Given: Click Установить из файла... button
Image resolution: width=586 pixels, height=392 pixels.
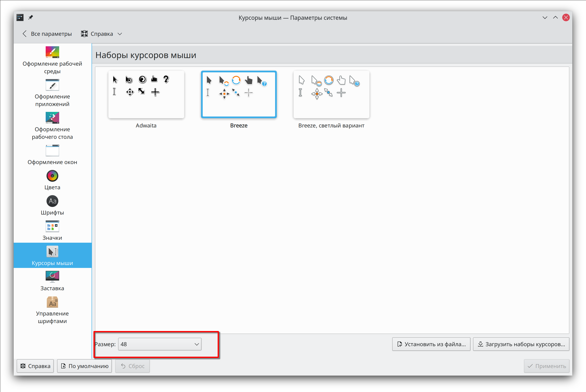Looking at the screenshot, I should pos(431,344).
